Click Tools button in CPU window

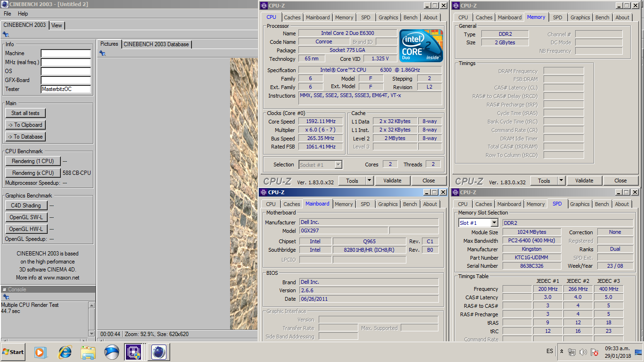click(x=352, y=181)
